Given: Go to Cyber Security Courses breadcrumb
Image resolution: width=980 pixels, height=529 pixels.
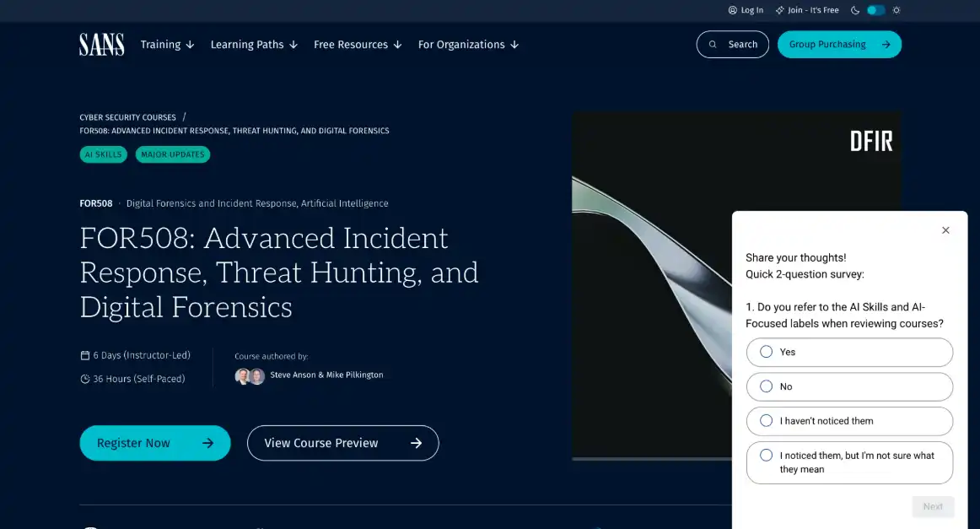Looking at the screenshot, I should pos(127,117).
